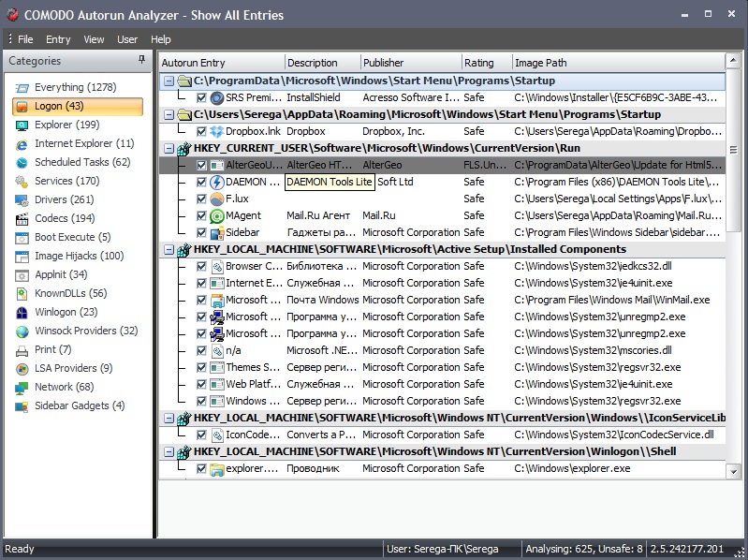Select the Logon (43) category
Viewport: 748px width, 560px height.
pos(78,107)
